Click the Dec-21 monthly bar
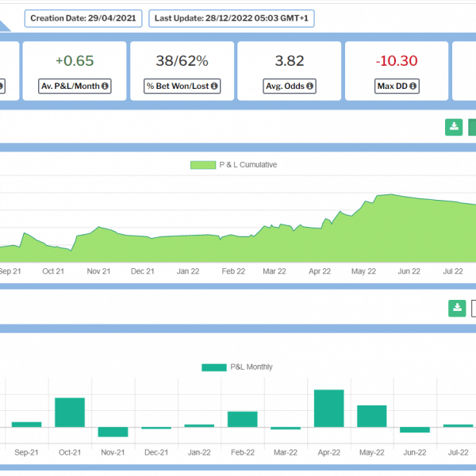The width and height of the screenshot is (476, 476). pyautogui.click(x=156, y=428)
